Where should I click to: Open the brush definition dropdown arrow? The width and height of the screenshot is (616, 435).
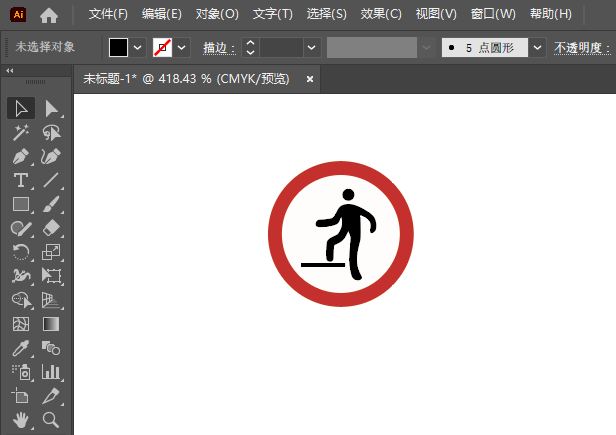pos(537,48)
